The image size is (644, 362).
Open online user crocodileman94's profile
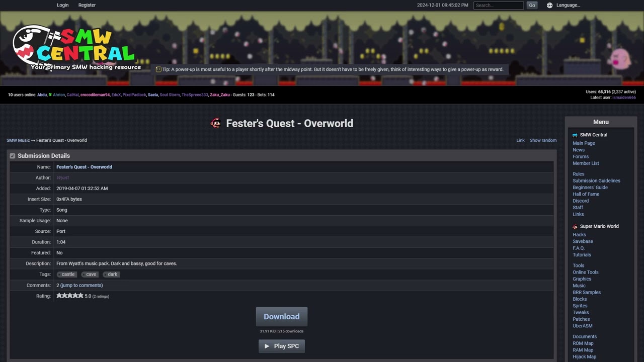[x=95, y=95]
